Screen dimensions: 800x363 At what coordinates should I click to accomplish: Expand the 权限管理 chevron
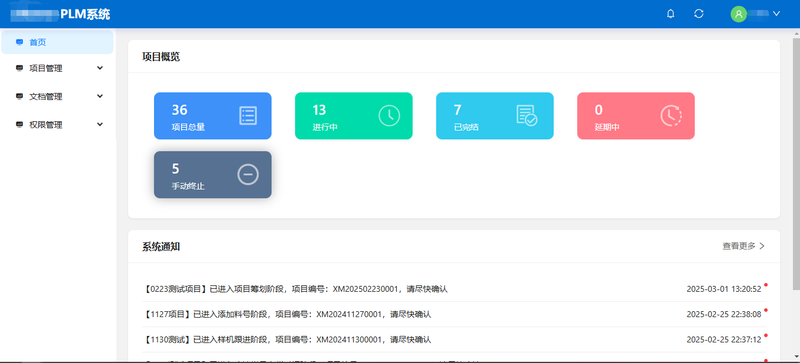tap(100, 124)
